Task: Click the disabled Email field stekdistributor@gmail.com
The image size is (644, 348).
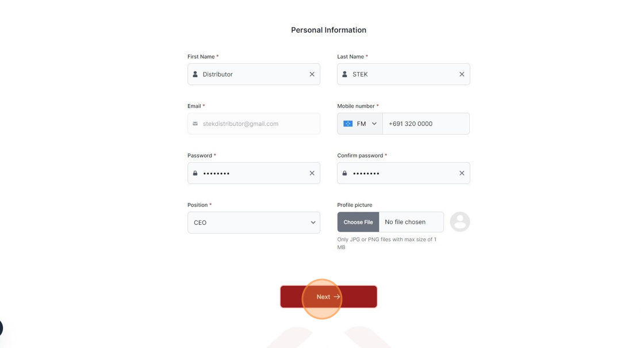Action: click(x=254, y=124)
